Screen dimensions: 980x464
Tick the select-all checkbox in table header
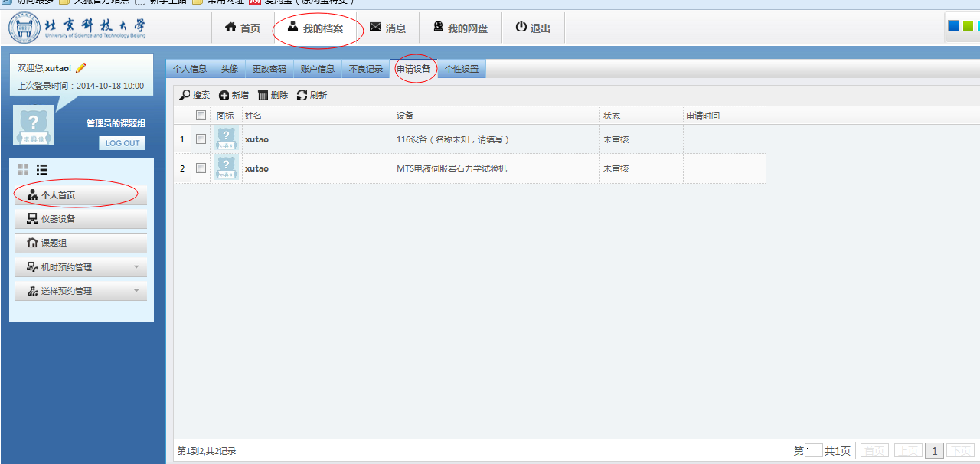click(x=201, y=116)
